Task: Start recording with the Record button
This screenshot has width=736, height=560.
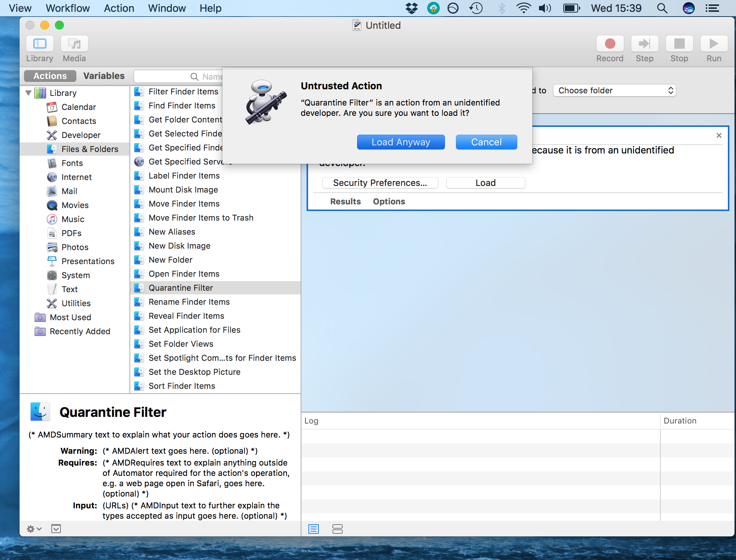Action: pyautogui.click(x=610, y=44)
